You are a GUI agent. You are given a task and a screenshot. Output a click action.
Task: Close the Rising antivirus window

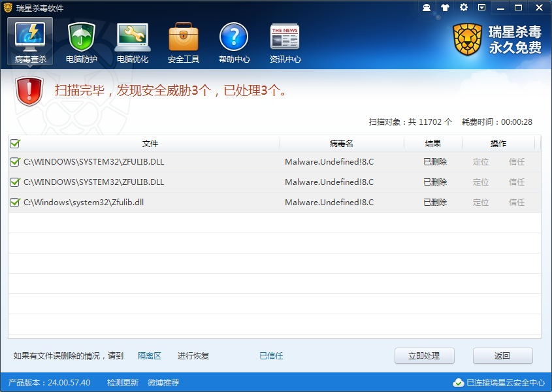point(539,8)
